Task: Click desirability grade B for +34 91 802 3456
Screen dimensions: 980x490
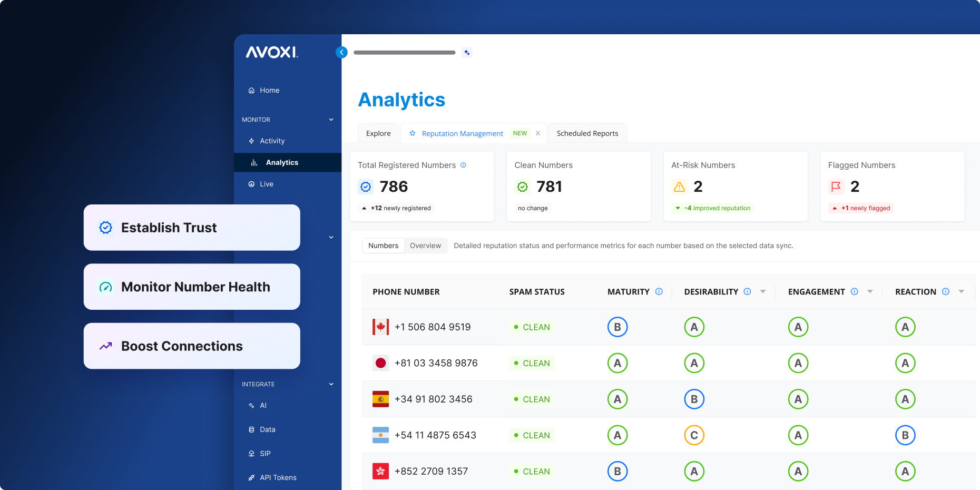Action: (694, 399)
